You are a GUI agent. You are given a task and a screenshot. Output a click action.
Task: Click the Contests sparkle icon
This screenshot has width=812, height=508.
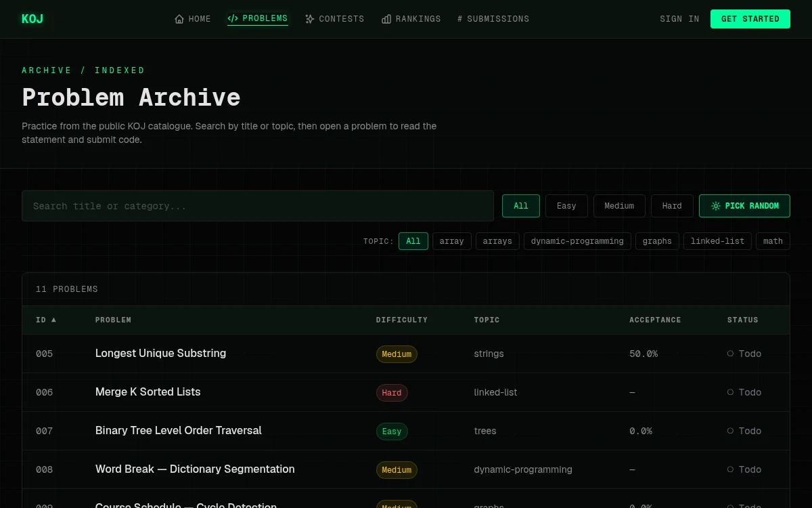point(310,19)
